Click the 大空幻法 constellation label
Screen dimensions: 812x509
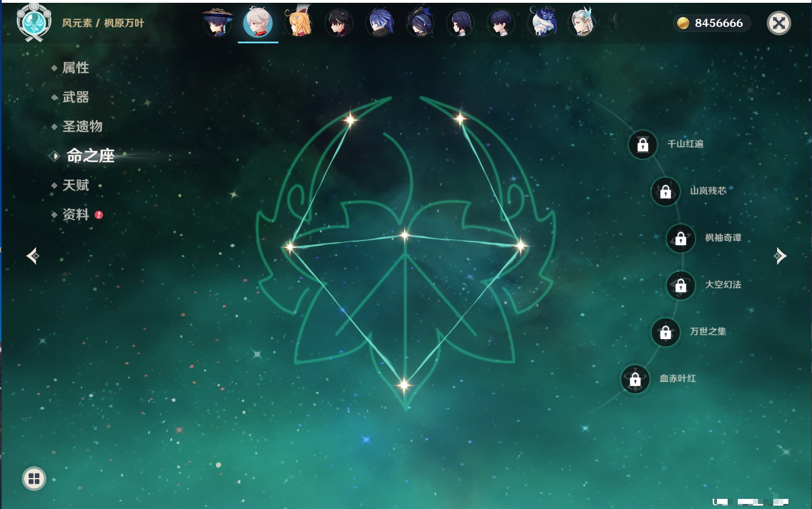click(x=723, y=285)
